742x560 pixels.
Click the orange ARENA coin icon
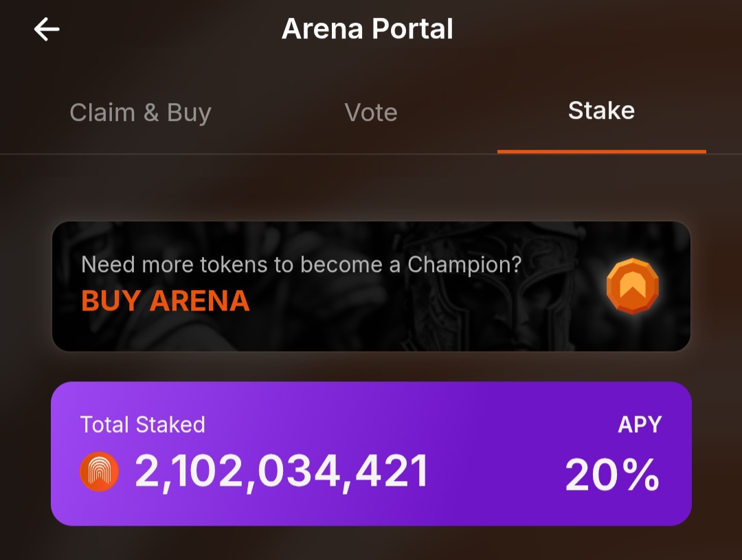tap(632, 287)
